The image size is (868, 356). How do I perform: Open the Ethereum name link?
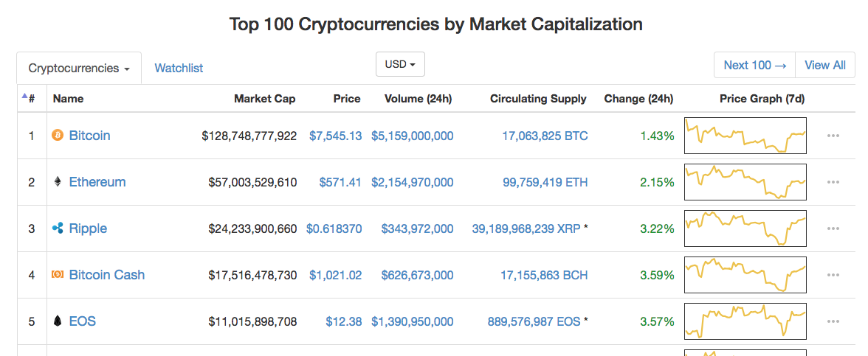tap(97, 182)
